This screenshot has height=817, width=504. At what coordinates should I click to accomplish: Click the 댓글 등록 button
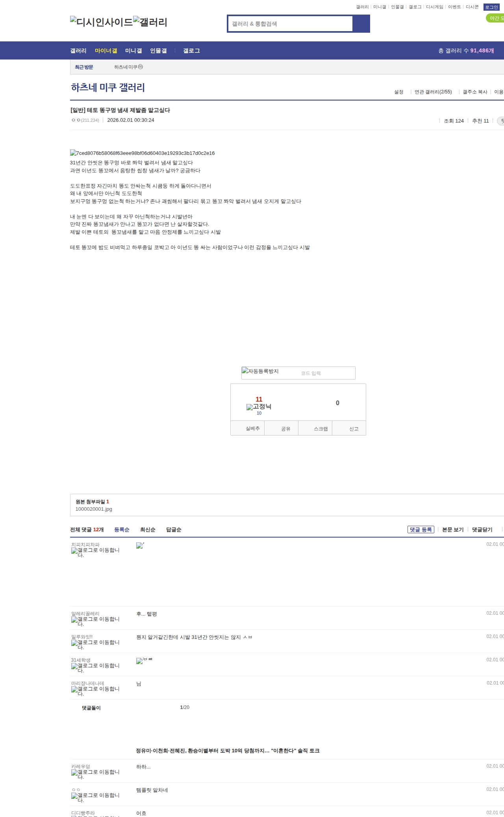[421, 530]
